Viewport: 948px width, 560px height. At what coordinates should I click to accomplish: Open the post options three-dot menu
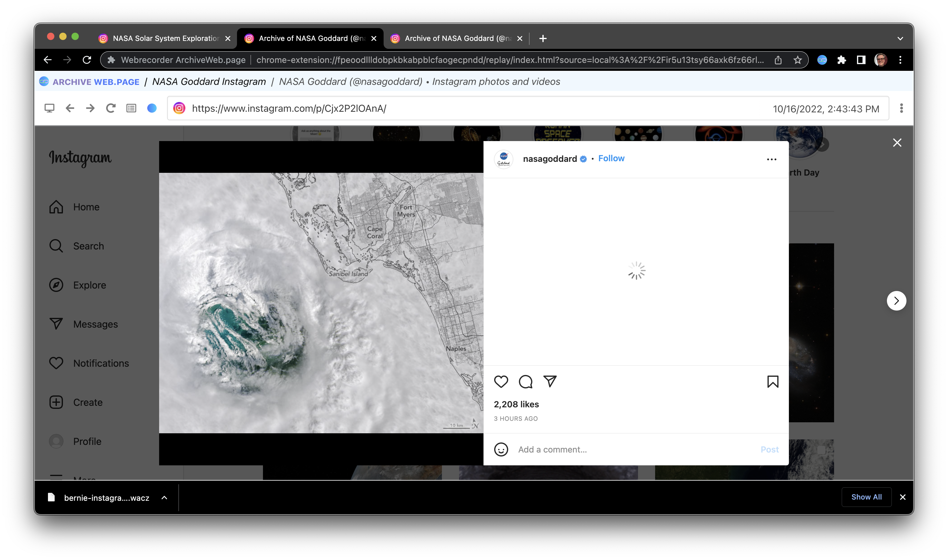tap(771, 159)
